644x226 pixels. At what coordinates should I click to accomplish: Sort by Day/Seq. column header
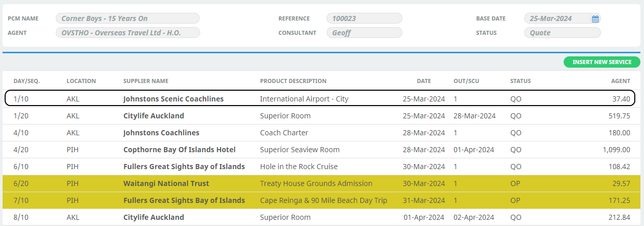[27, 81]
